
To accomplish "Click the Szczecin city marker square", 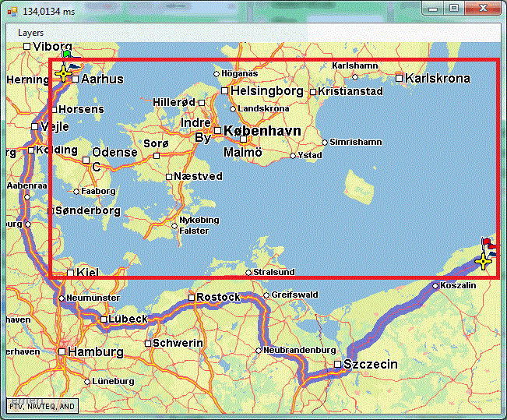I will click(x=337, y=364).
